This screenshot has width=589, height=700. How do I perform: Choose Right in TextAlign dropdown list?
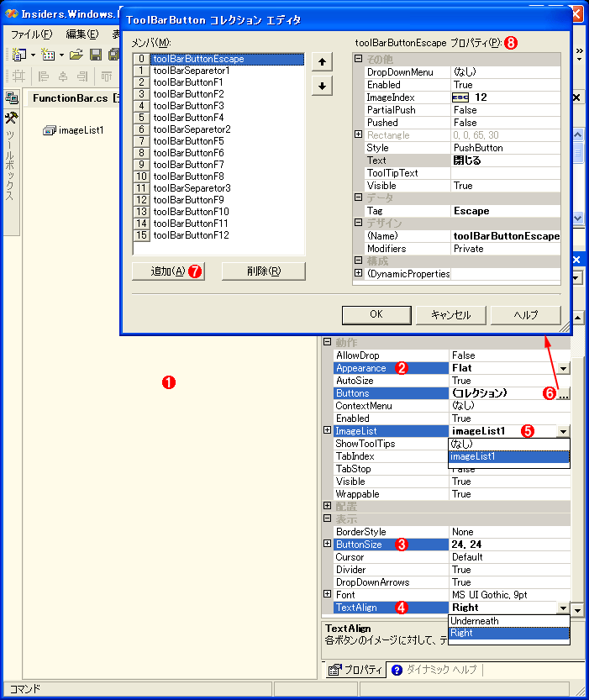pyautogui.click(x=508, y=633)
